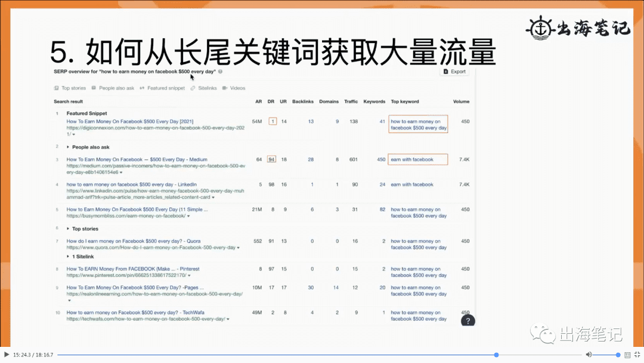Click the Export button
The width and height of the screenshot is (644, 363).
pyautogui.click(x=454, y=72)
